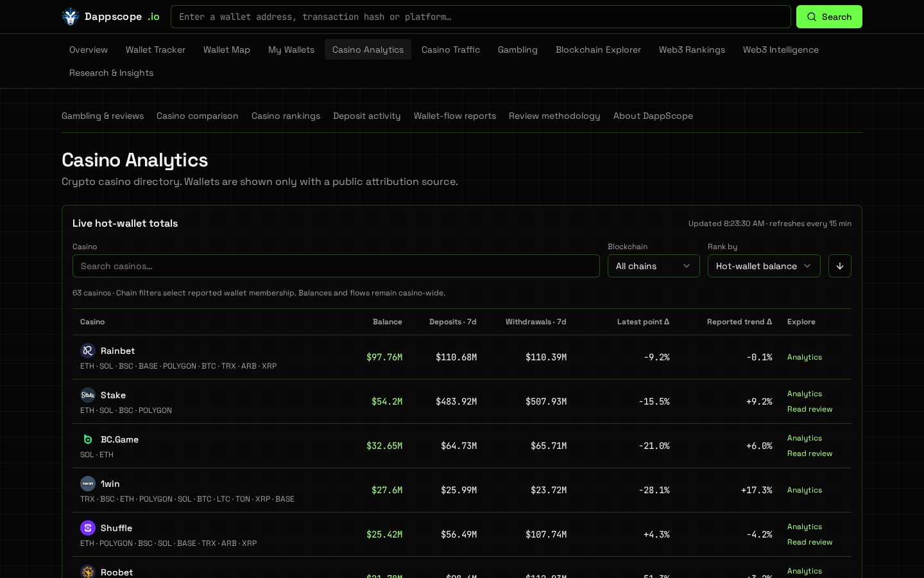Open the Research & Insights tab

111,73
